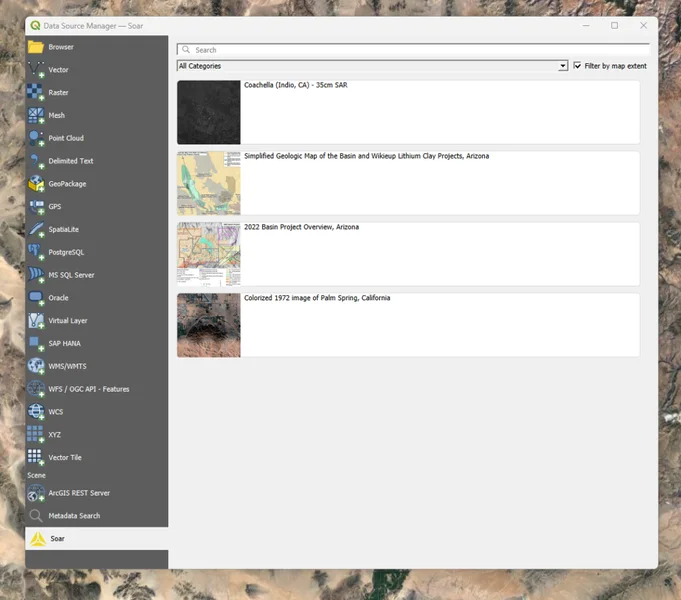
Task: Click the WMS/WMTS globe icon
Action: point(36,366)
